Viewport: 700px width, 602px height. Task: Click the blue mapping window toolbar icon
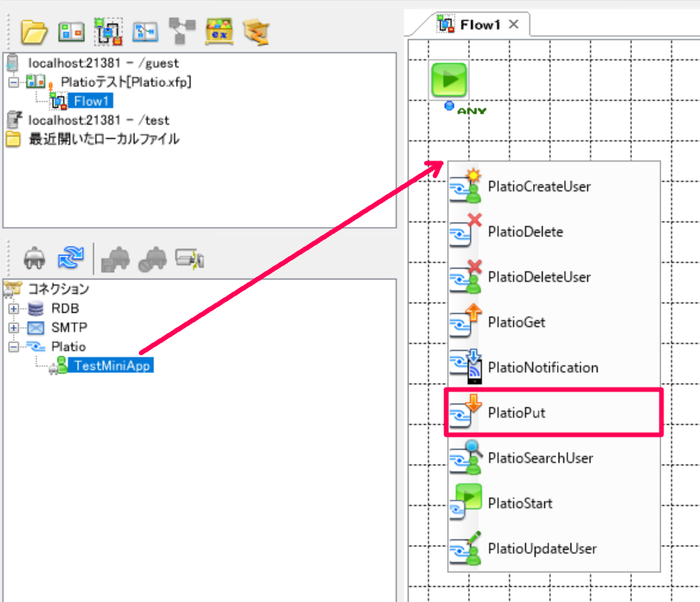[x=145, y=32]
